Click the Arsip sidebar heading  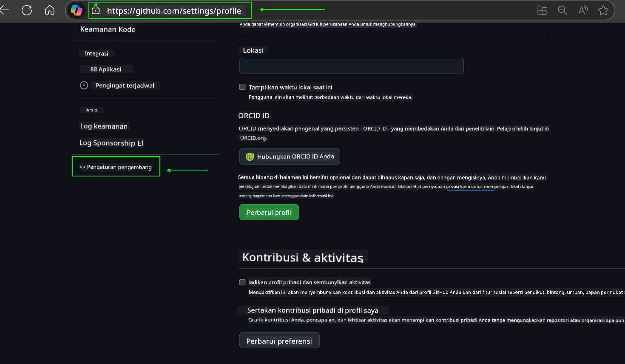[92, 110]
